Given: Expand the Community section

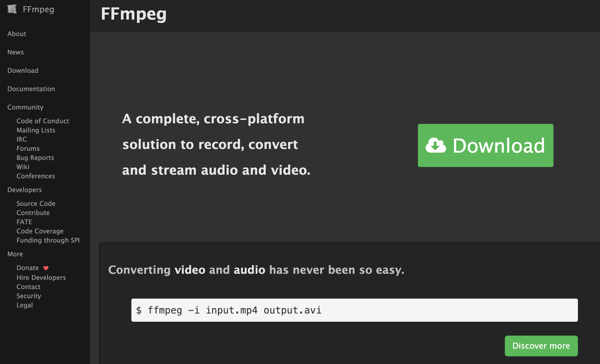Looking at the screenshot, I should pyautogui.click(x=25, y=107).
